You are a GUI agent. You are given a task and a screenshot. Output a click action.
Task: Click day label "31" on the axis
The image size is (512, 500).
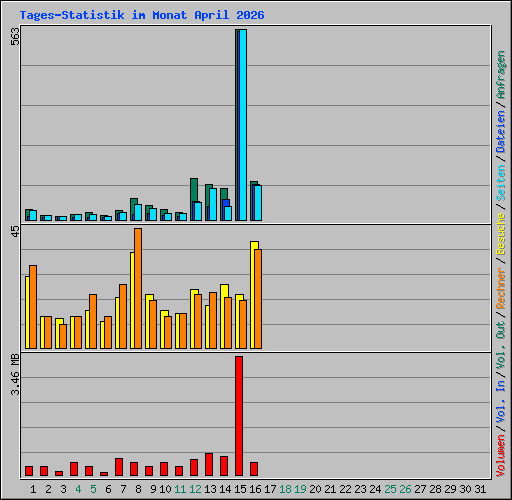pyautogui.click(x=480, y=489)
